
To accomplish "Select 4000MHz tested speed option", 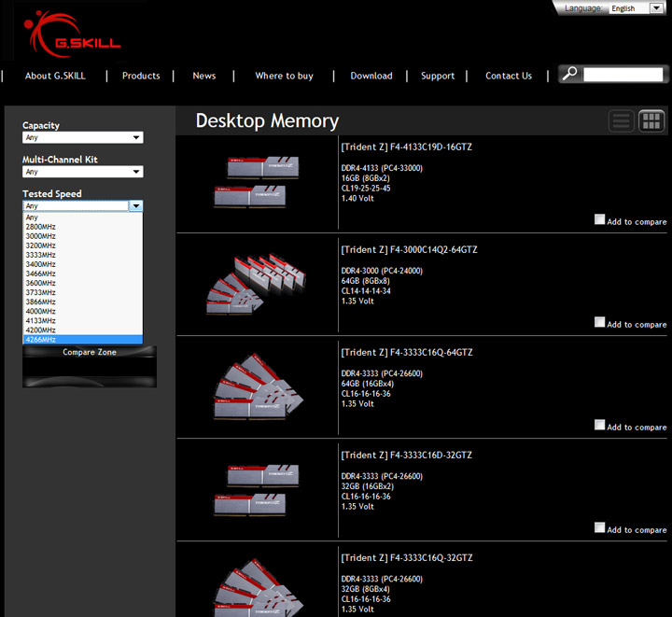I will tap(83, 312).
